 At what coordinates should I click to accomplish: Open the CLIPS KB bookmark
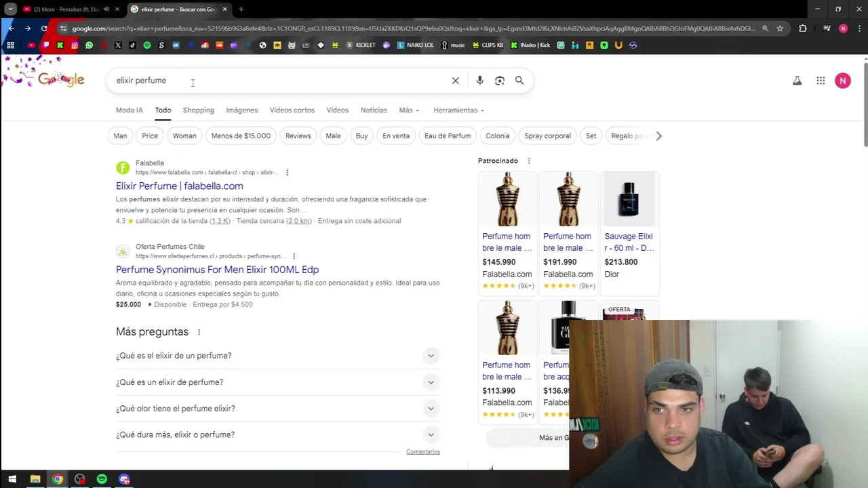point(488,45)
